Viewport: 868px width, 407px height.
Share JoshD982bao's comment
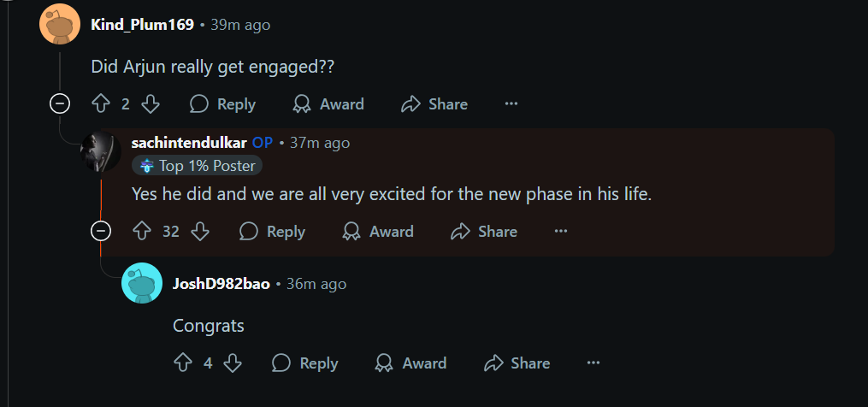click(517, 363)
